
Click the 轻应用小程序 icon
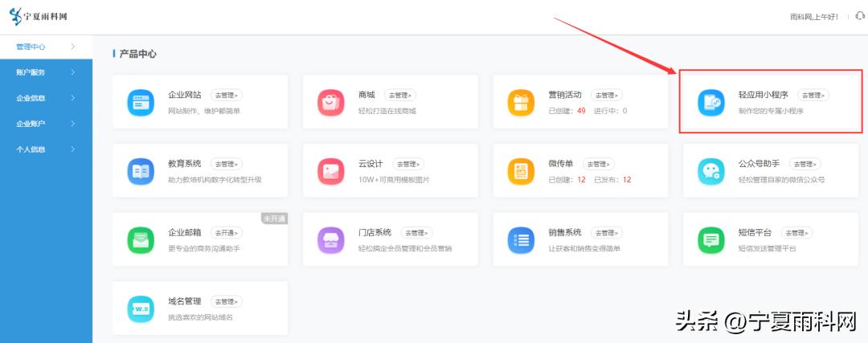710,102
